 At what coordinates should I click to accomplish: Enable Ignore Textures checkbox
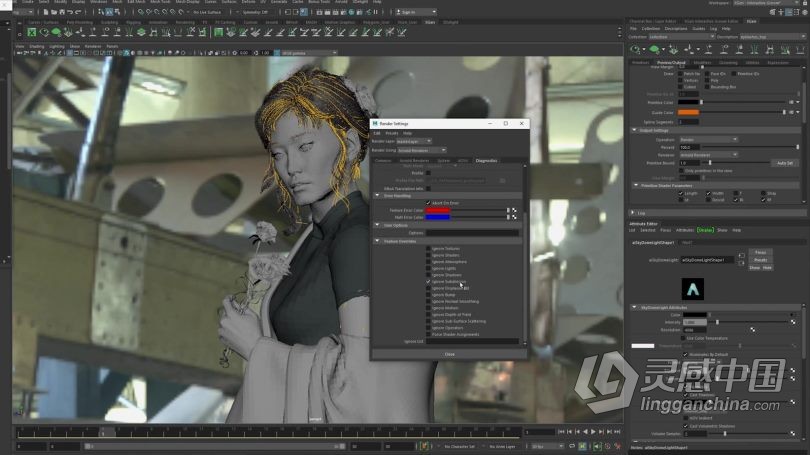pyautogui.click(x=428, y=248)
